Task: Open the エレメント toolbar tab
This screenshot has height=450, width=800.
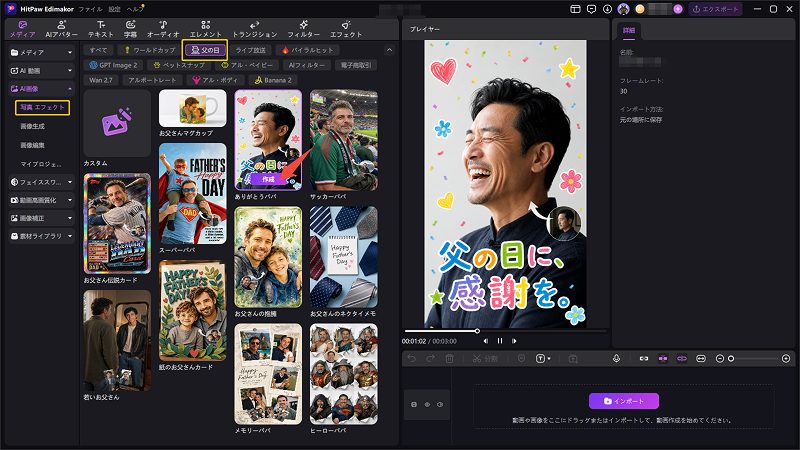Action: click(x=206, y=29)
